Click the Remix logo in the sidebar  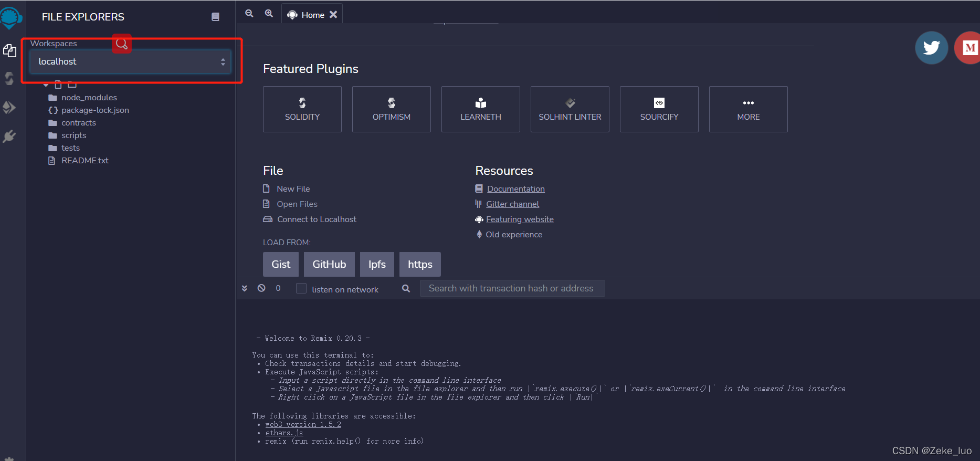pyautogui.click(x=10, y=17)
